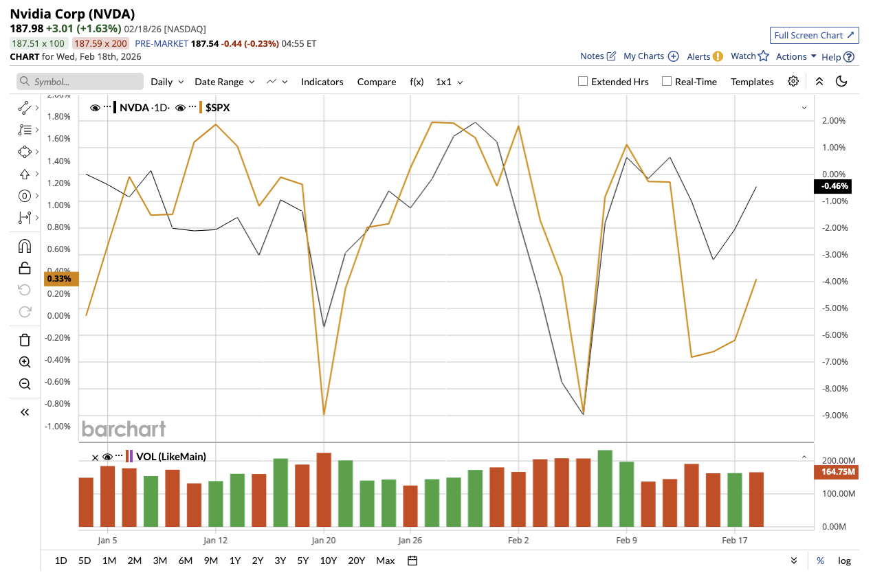The image size is (884, 588).
Task: Collapse the volume pane with its chevron
Action: point(804,457)
